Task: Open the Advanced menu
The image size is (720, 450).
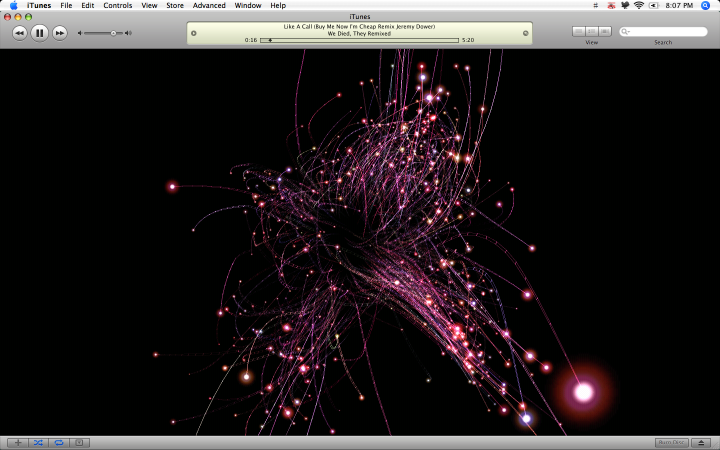Action: 209,6
